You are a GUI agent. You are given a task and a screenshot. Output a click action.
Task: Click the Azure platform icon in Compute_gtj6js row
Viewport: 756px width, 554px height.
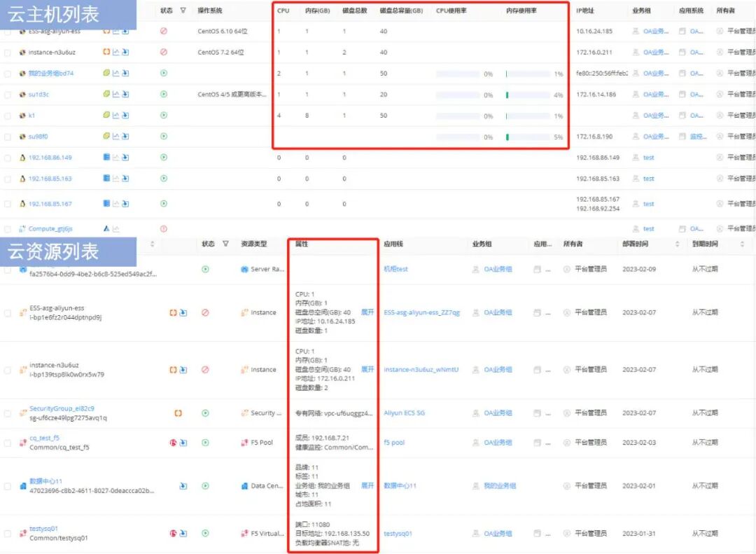tap(106, 229)
